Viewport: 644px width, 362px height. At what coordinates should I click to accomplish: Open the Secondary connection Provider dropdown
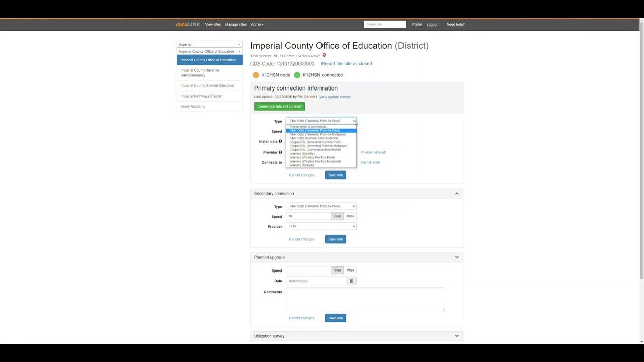coord(321,226)
